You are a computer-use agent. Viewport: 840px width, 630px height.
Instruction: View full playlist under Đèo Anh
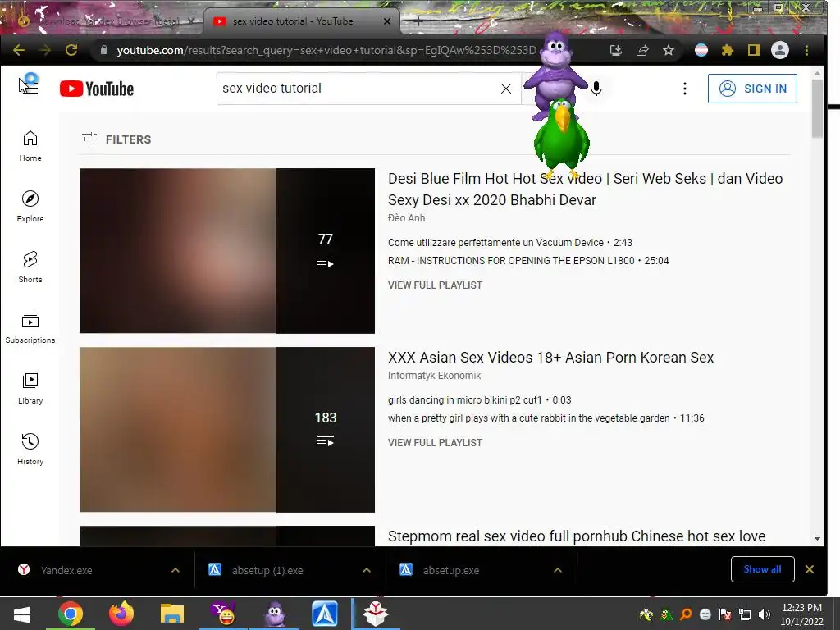coord(435,285)
